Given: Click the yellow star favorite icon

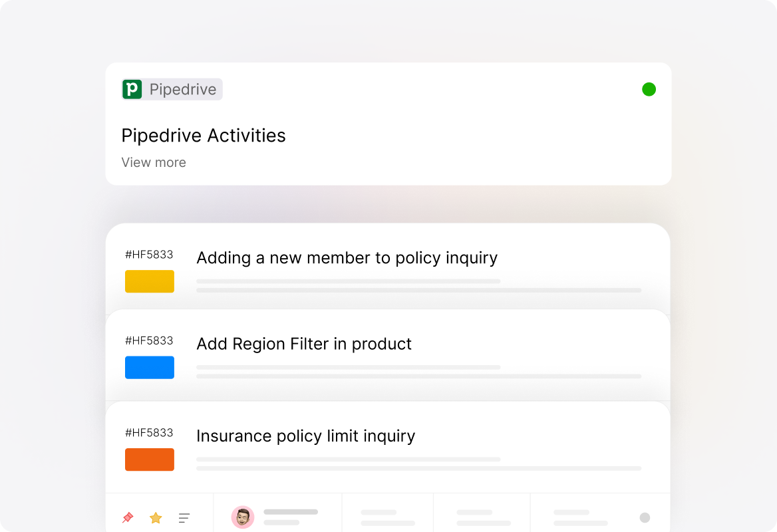Looking at the screenshot, I should (x=156, y=517).
